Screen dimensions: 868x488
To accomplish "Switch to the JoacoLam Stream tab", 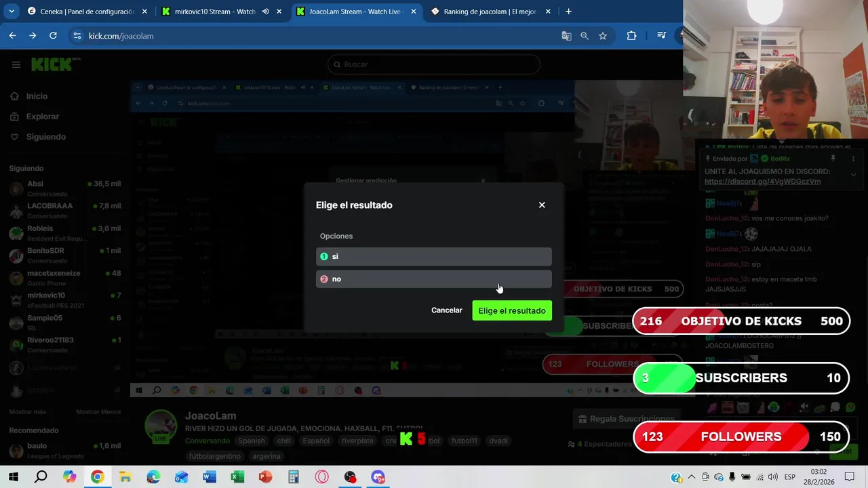I will [356, 12].
